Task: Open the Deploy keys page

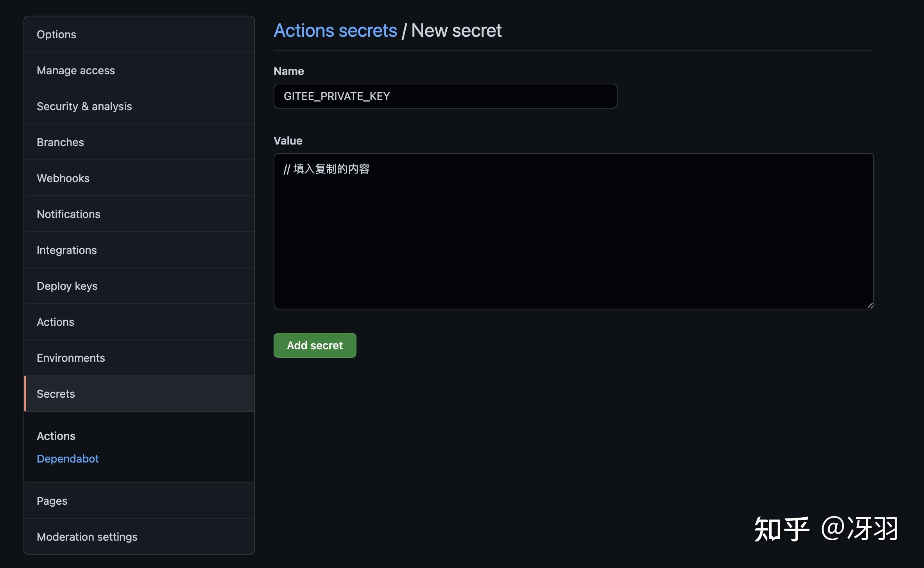Action: tap(67, 286)
